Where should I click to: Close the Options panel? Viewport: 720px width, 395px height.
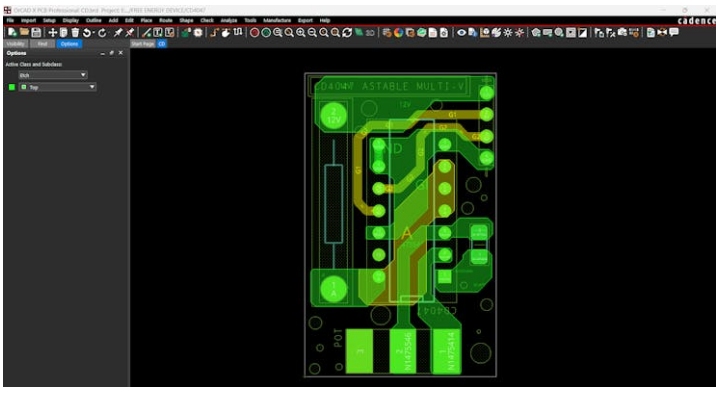121,53
